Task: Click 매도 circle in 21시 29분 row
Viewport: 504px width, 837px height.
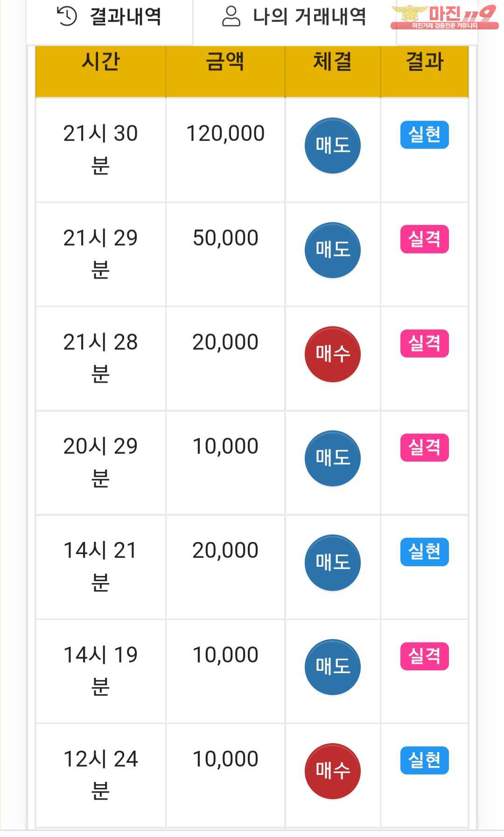Action: tap(332, 250)
